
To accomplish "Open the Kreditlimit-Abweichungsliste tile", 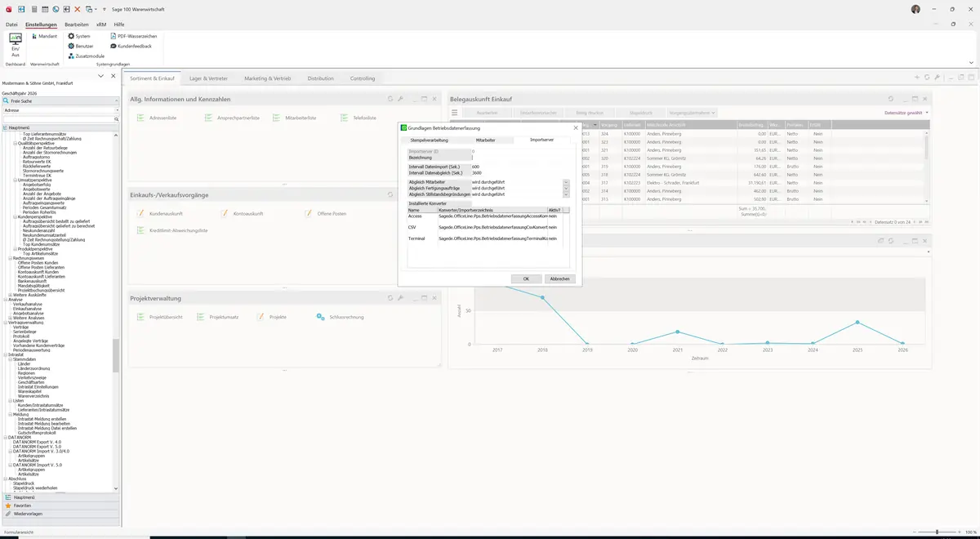I will click(171, 230).
